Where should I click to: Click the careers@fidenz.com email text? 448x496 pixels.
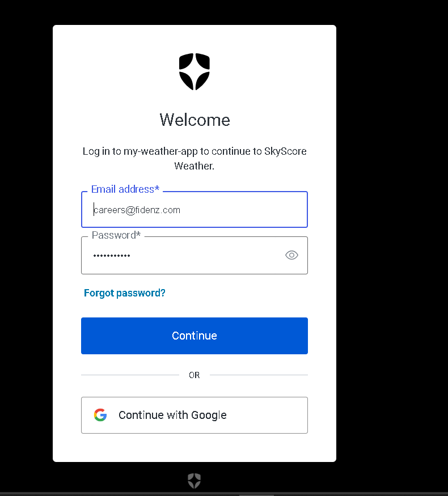pyautogui.click(x=137, y=210)
